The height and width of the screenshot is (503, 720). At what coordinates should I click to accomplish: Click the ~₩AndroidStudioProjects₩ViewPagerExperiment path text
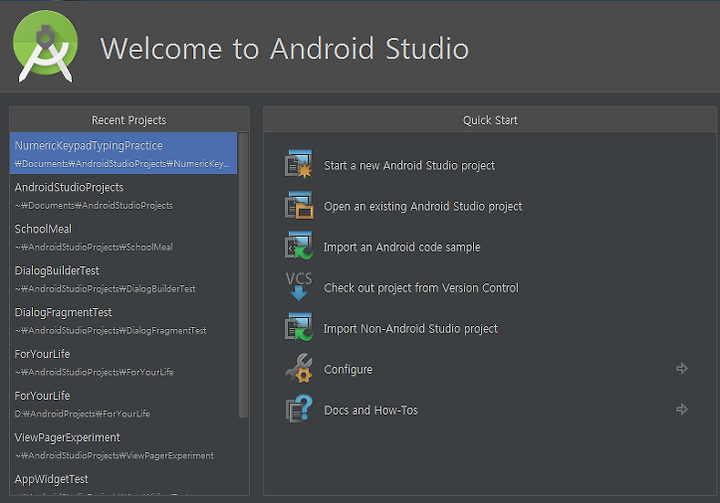click(x=114, y=455)
